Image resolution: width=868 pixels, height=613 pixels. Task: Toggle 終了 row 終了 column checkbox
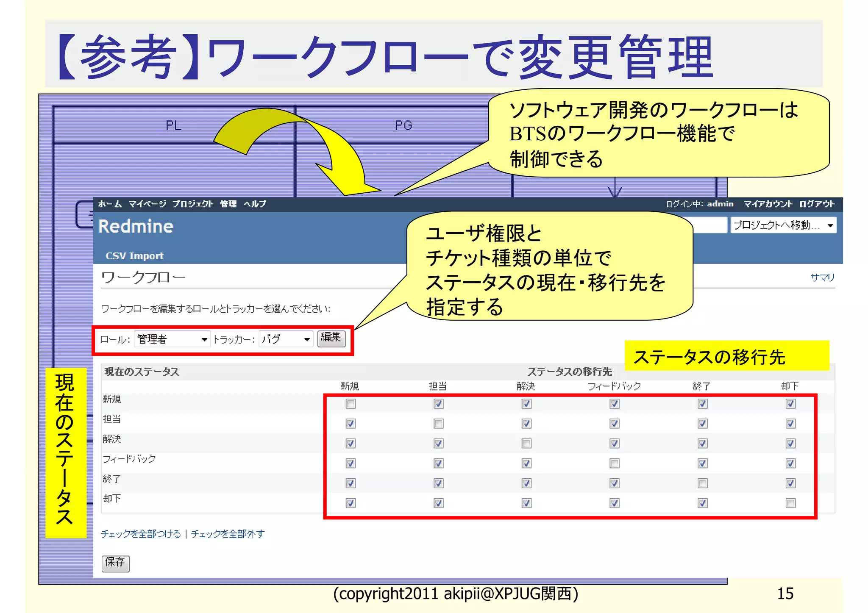703,483
